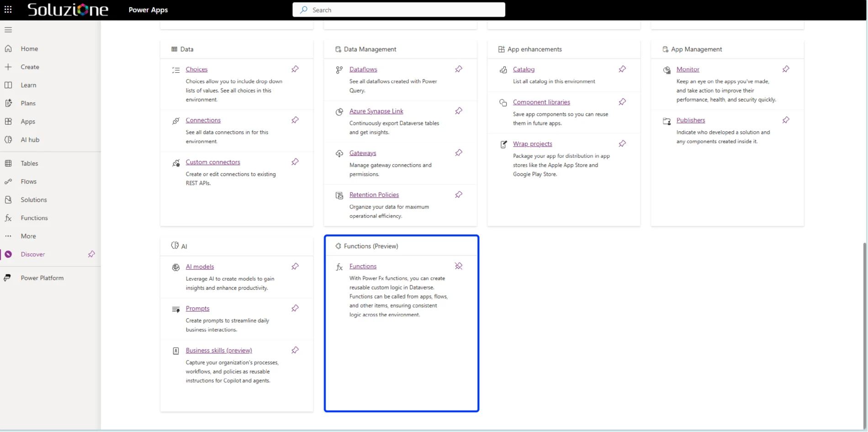Pin the Component libraries item
868x432 pixels.
click(622, 102)
